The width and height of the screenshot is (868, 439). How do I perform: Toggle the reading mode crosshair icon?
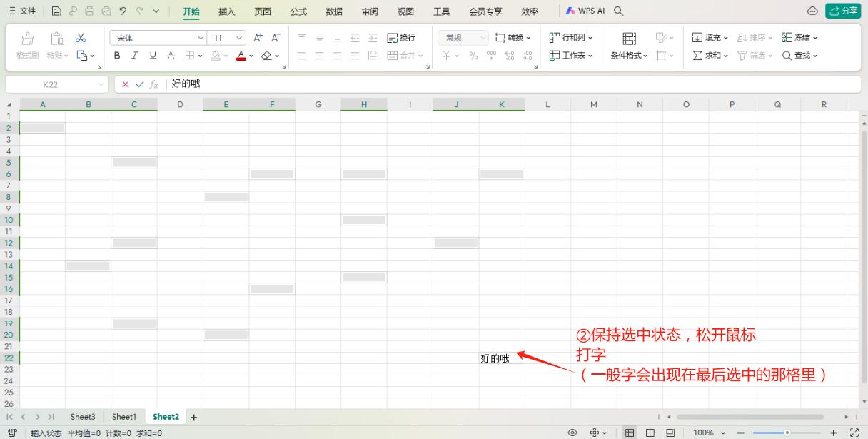[595, 433]
